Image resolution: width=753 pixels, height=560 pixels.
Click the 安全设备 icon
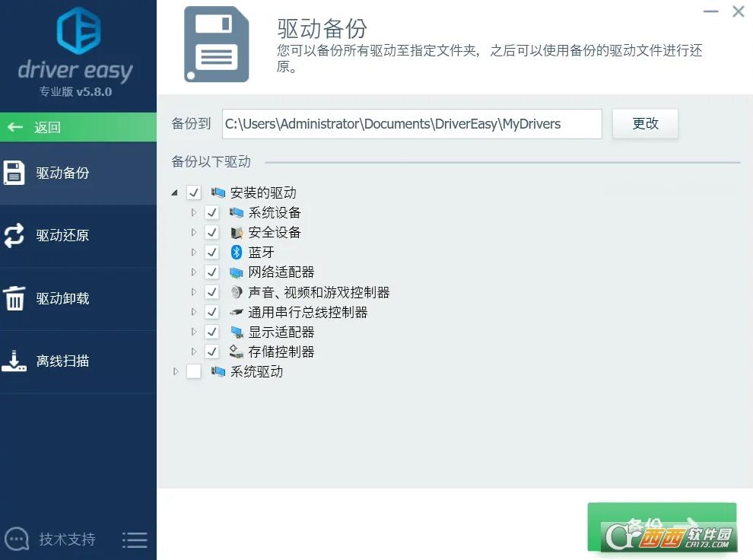(x=237, y=233)
